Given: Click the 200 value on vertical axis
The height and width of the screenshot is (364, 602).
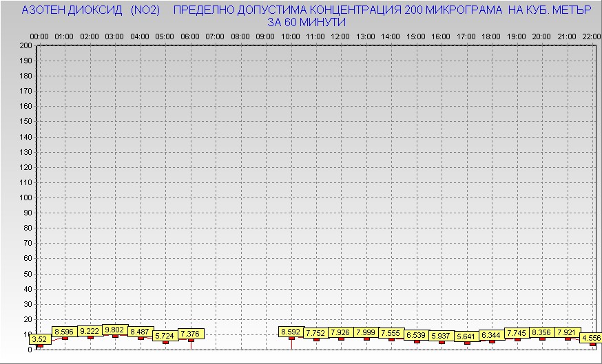Looking at the screenshot, I should [25, 45].
